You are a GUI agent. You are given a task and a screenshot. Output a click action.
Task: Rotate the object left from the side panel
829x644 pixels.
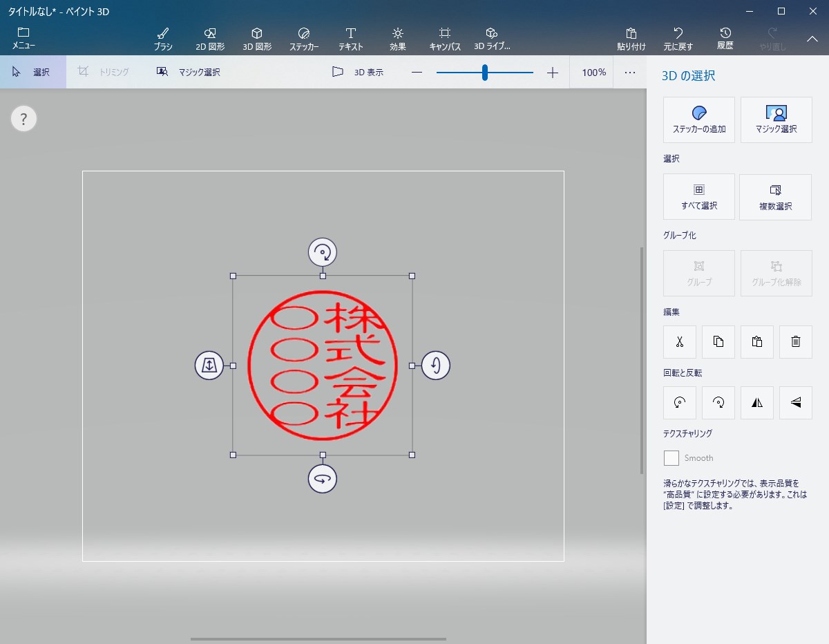(x=680, y=402)
